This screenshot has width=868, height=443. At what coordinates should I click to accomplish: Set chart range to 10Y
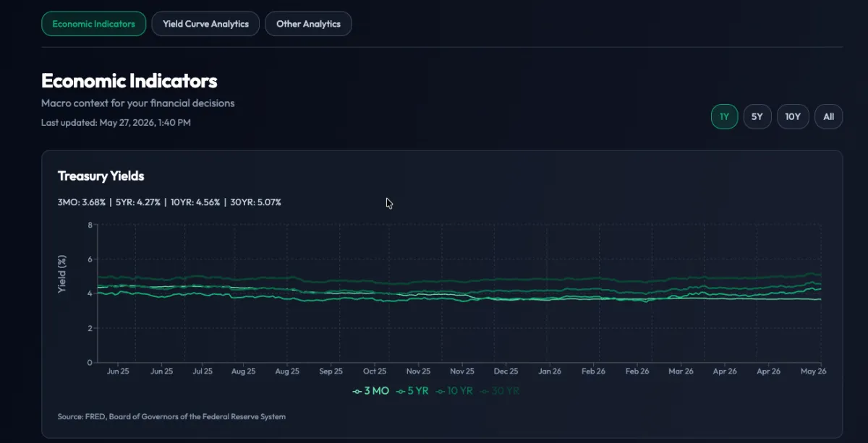[793, 116]
